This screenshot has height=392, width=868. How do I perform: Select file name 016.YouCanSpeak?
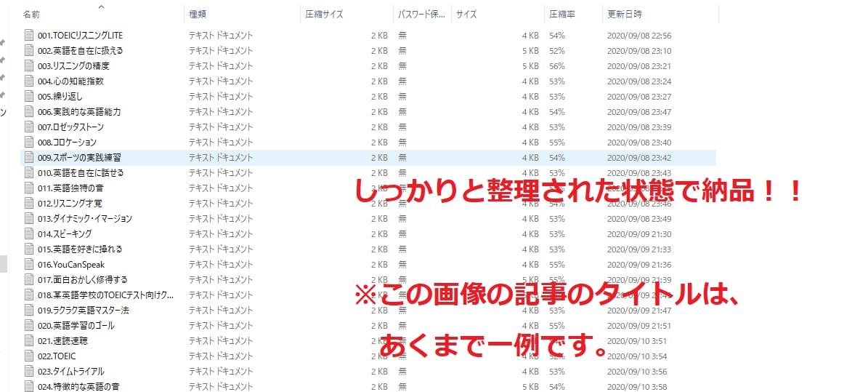[71, 265]
